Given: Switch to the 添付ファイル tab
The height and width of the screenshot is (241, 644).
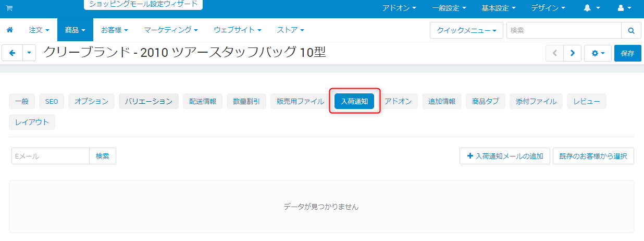Looking at the screenshot, I should (536, 102).
